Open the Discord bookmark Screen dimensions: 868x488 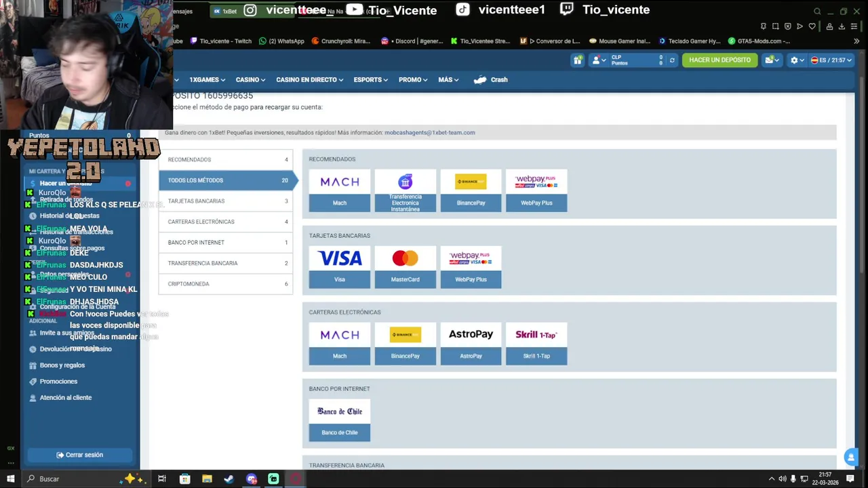pos(412,41)
